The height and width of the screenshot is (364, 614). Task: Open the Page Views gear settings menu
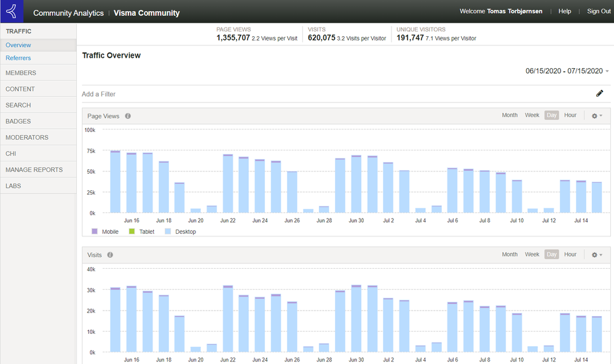pyautogui.click(x=597, y=116)
